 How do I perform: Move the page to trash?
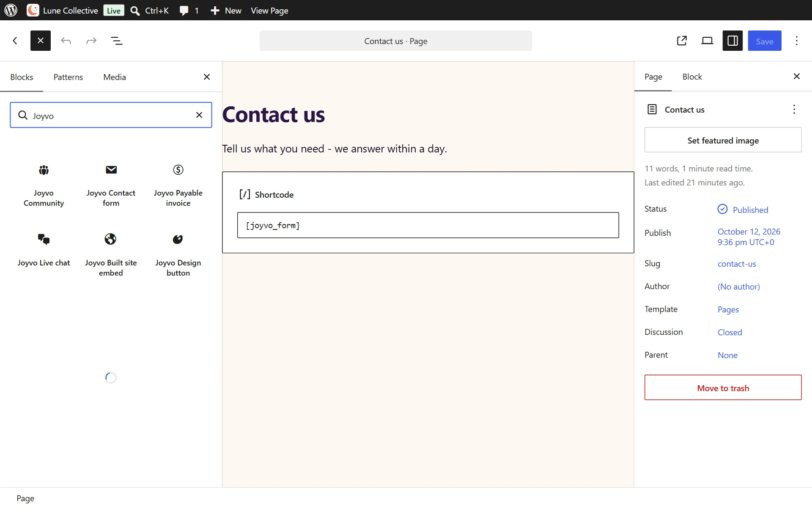(x=723, y=387)
